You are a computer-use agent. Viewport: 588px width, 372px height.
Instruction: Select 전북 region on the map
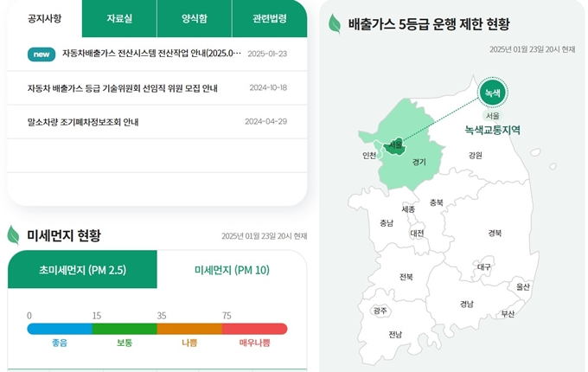click(406, 277)
